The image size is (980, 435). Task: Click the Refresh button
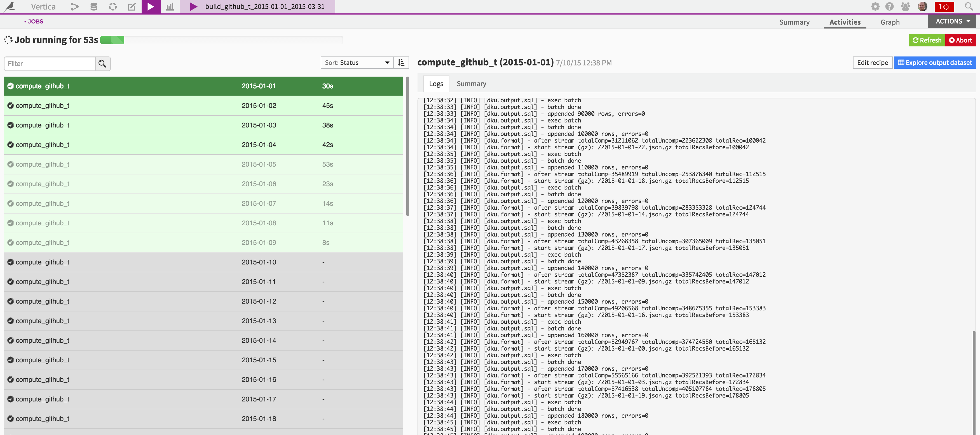click(927, 40)
